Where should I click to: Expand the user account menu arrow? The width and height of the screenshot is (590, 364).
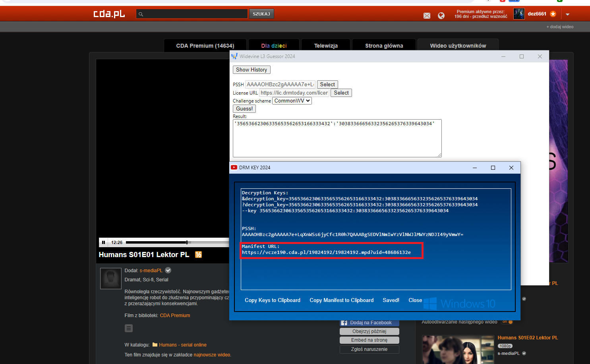coord(567,14)
